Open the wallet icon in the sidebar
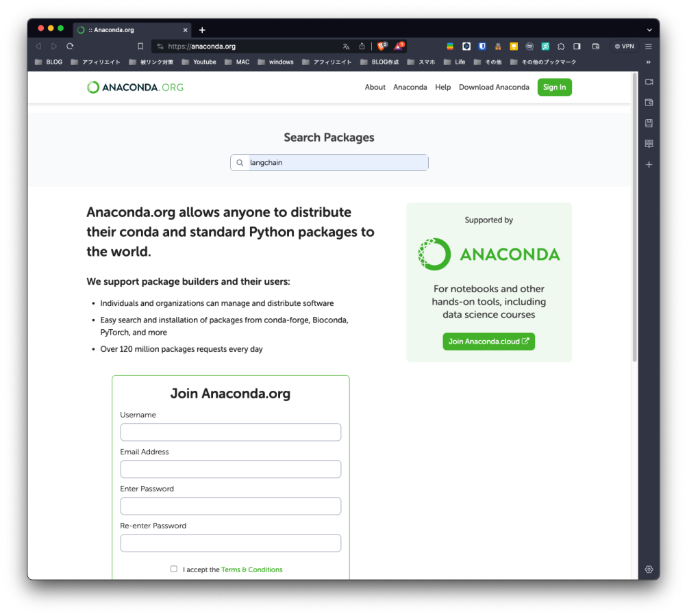The image size is (687, 616). [649, 103]
